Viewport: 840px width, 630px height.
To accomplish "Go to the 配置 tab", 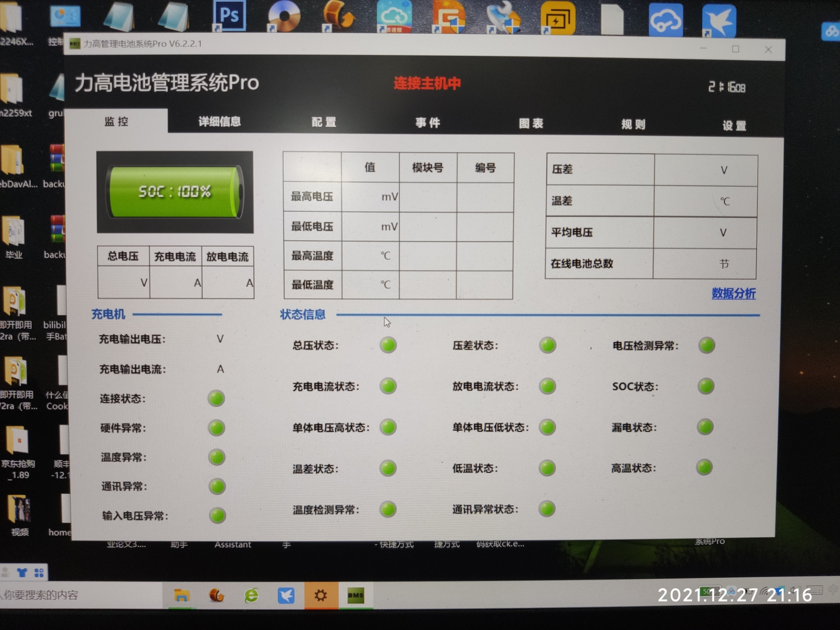I will tap(324, 122).
